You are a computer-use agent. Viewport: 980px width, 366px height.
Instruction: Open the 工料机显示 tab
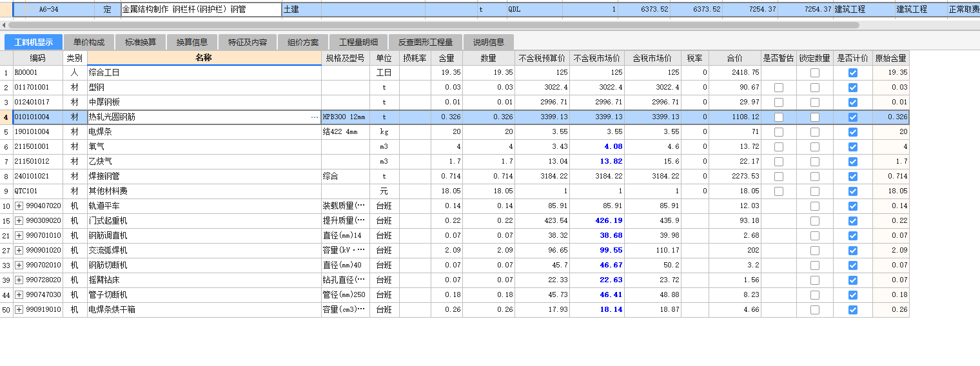pos(34,43)
